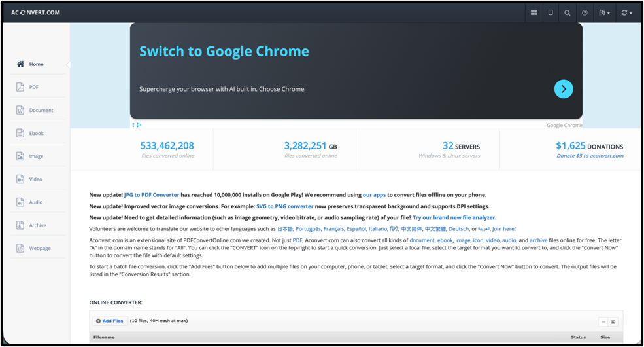The width and height of the screenshot is (644, 347).
Task: Select the Archive sidebar menu label
Action: tap(37, 225)
